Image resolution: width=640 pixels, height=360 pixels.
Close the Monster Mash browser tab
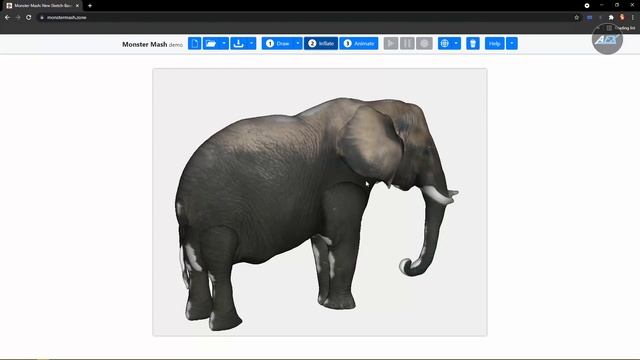coord(77,6)
